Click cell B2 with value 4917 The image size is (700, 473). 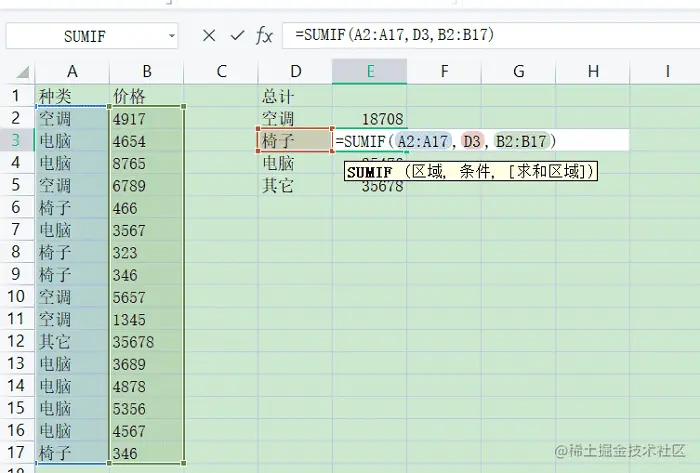[x=146, y=118]
